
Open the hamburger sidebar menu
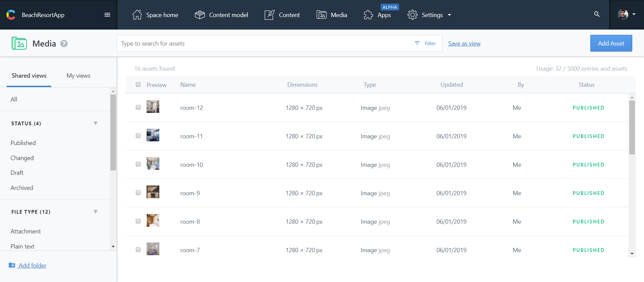tap(107, 15)
